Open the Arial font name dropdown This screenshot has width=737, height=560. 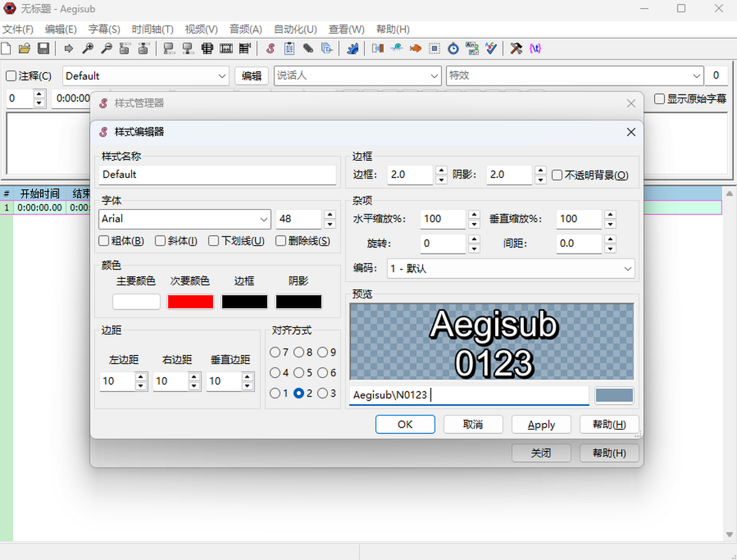pos(264,219)
